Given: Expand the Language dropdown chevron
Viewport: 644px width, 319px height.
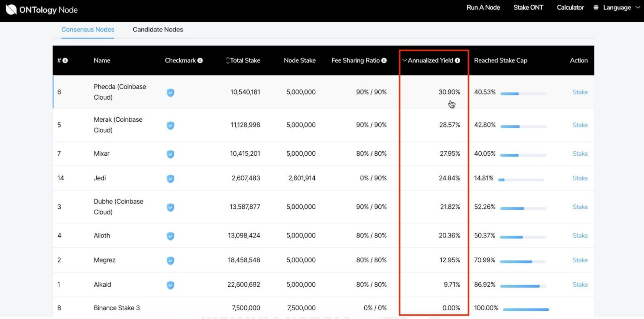Looking at the screenshot, I should point(638,8).
